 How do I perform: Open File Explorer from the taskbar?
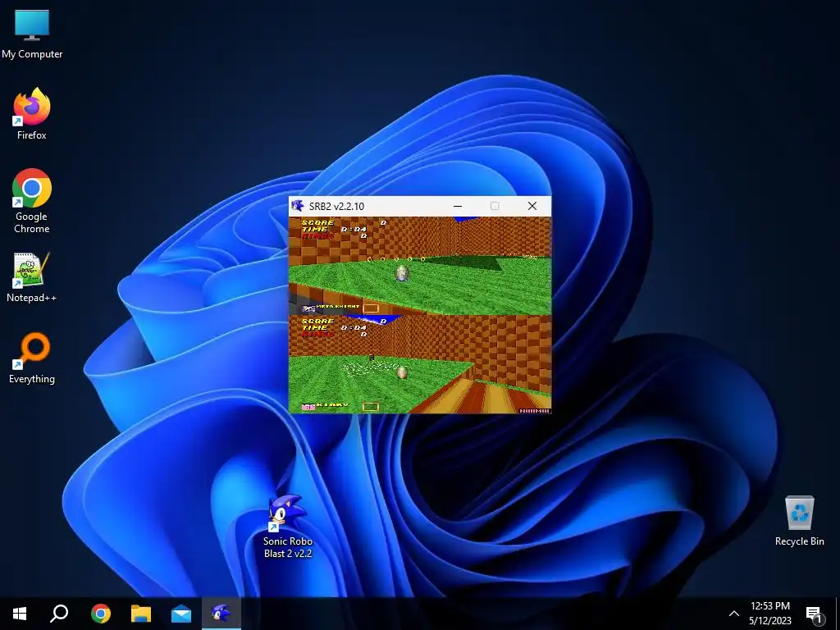click(141, 614)
